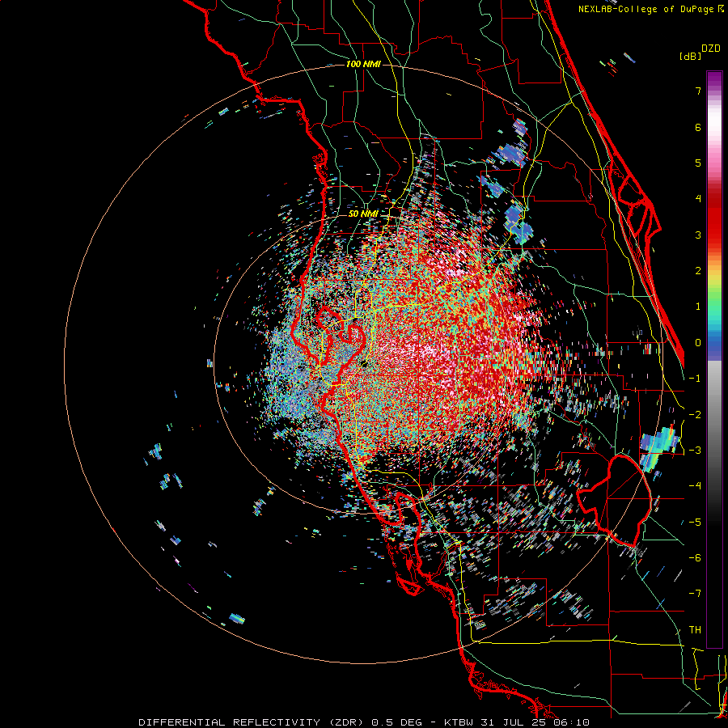Click the -2 tick label on color scale
The height and width of the screenshot is (728, 728).
(x=695, y=415)
